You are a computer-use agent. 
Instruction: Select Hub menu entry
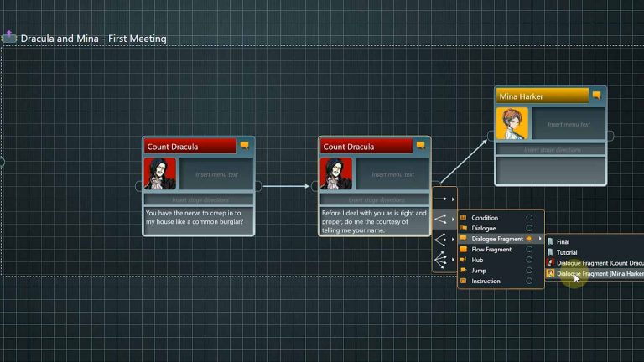coord(501,260)
